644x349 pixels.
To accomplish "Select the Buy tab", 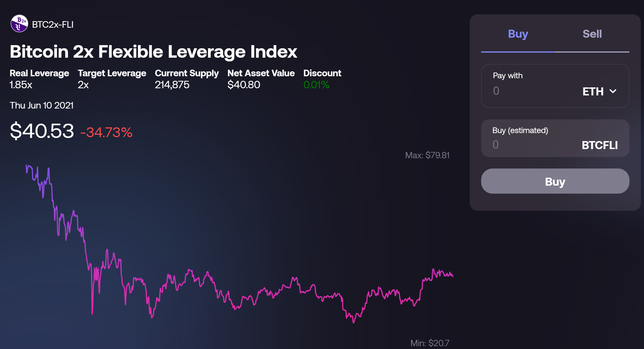I will click(x=518, y=34).
